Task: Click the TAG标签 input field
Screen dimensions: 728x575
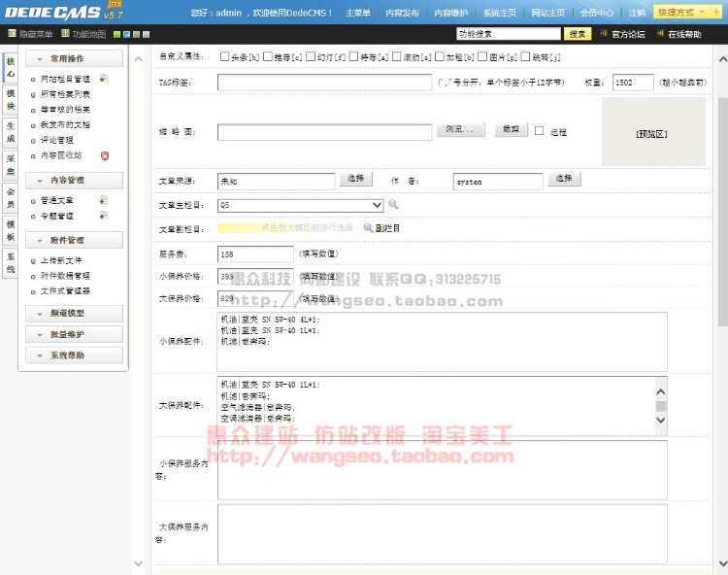Action: pos(324,83)
